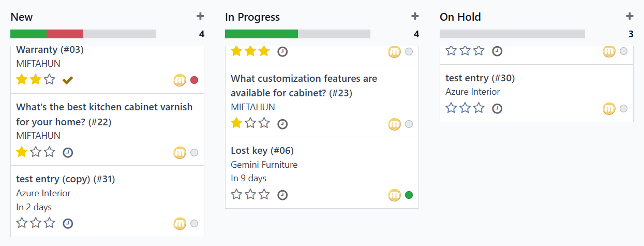
Task: Toggle first star on Lost key card
Action: [x=236, y=195]
